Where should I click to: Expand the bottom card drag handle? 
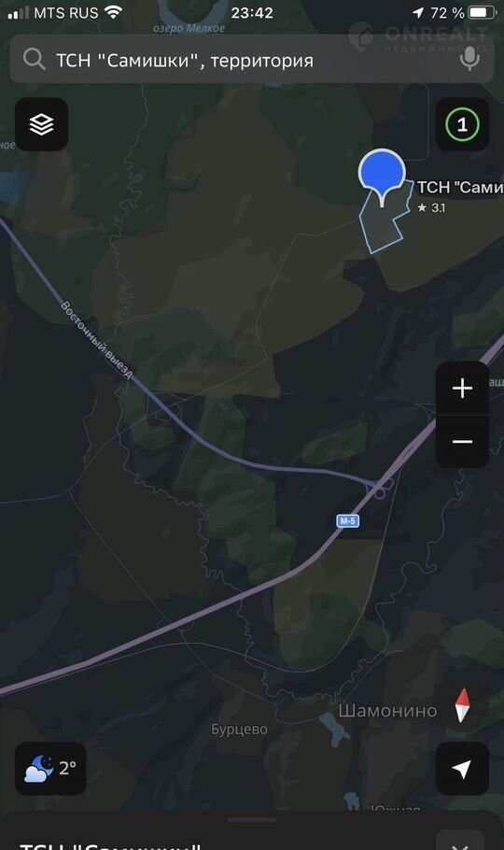click(252, 820)
